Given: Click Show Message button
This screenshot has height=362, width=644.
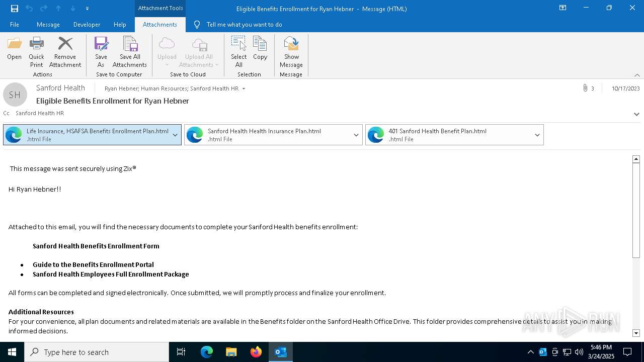Looking at the screenshot, I should pyautogui.click(x=291, y=52).
